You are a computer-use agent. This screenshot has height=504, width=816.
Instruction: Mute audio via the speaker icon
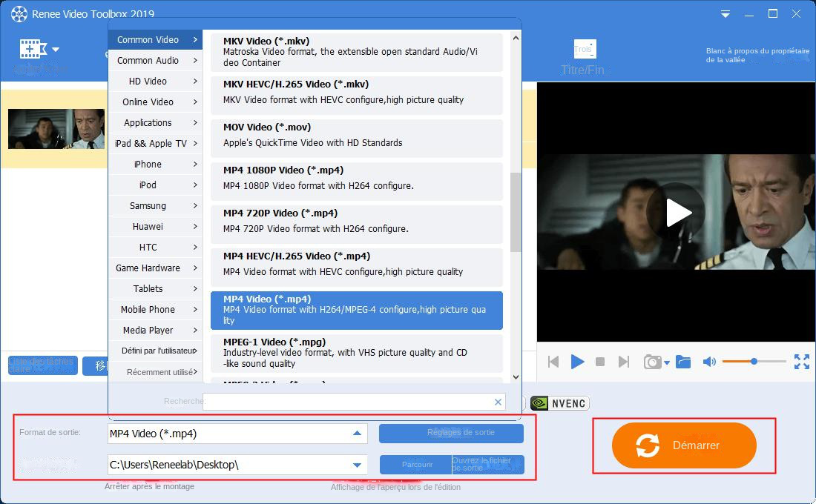tap(708, 362)
